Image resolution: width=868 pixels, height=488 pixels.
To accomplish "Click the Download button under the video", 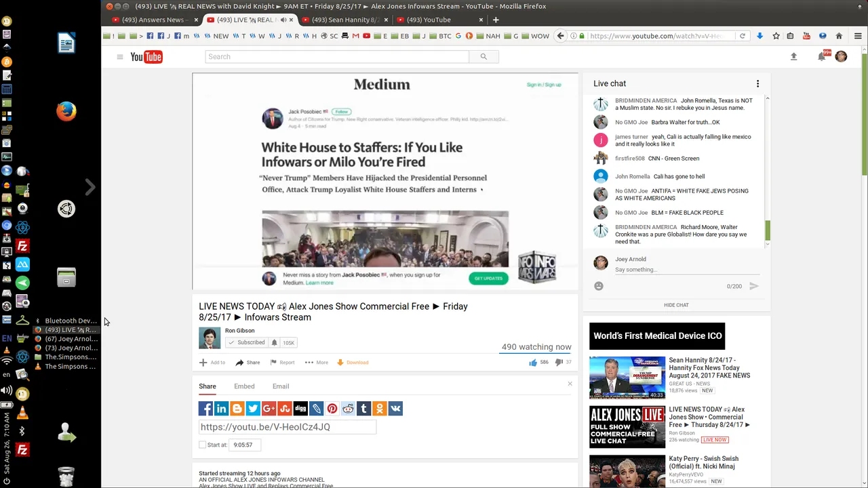I will coord(353,362).
